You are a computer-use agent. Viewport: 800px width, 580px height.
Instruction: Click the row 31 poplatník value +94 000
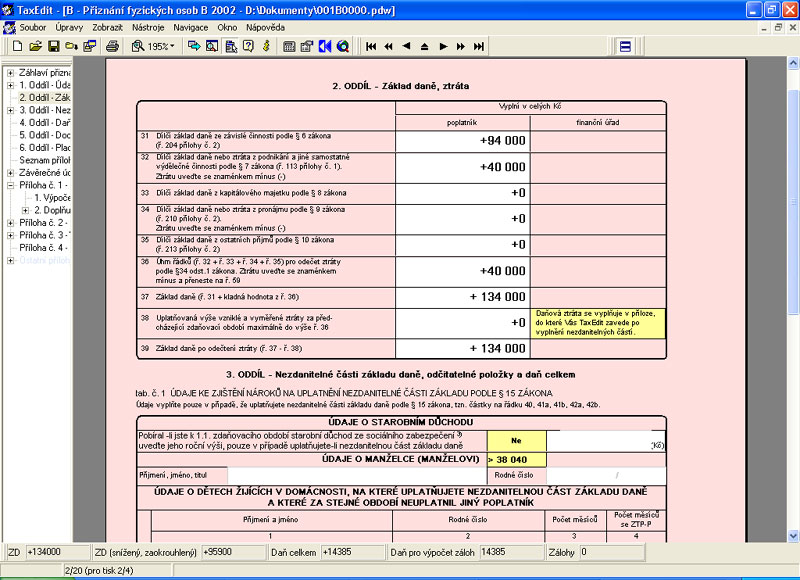(x=463, y=141)
